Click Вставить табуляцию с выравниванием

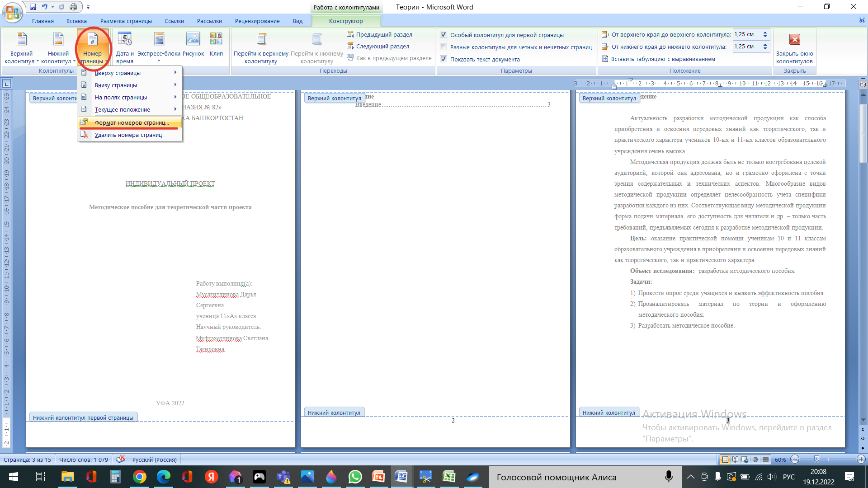pyautogui.click(x=662, y=59)
